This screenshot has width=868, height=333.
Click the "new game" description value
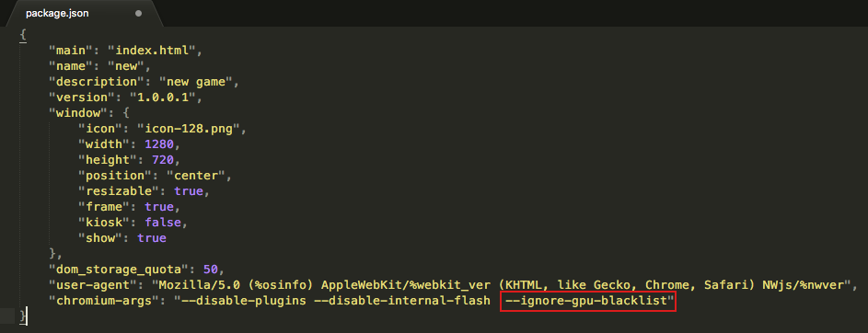tap(196, 82)
